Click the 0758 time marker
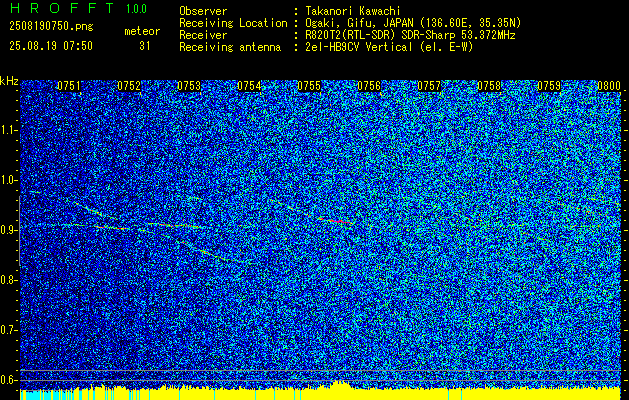 pyautogui.click(x=489, y=86)
